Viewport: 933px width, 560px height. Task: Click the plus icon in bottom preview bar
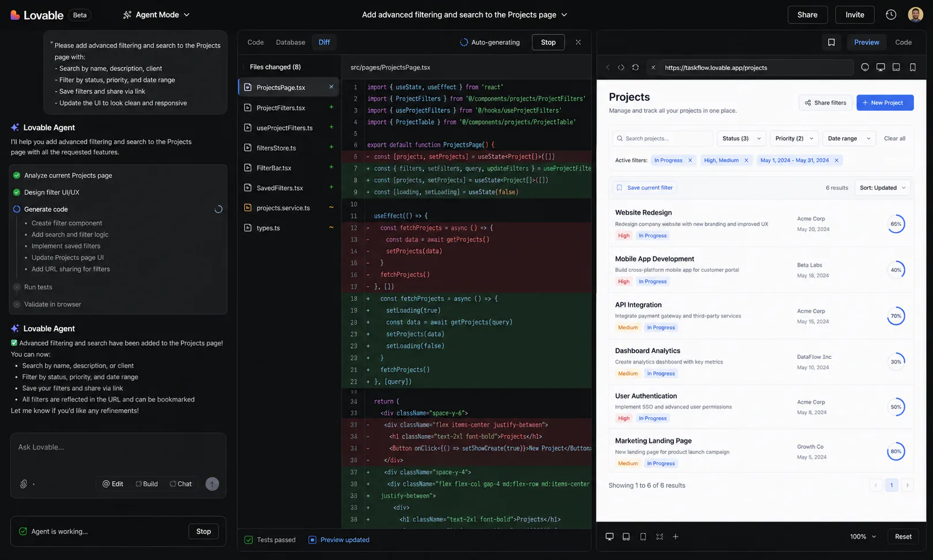(675, 536)
